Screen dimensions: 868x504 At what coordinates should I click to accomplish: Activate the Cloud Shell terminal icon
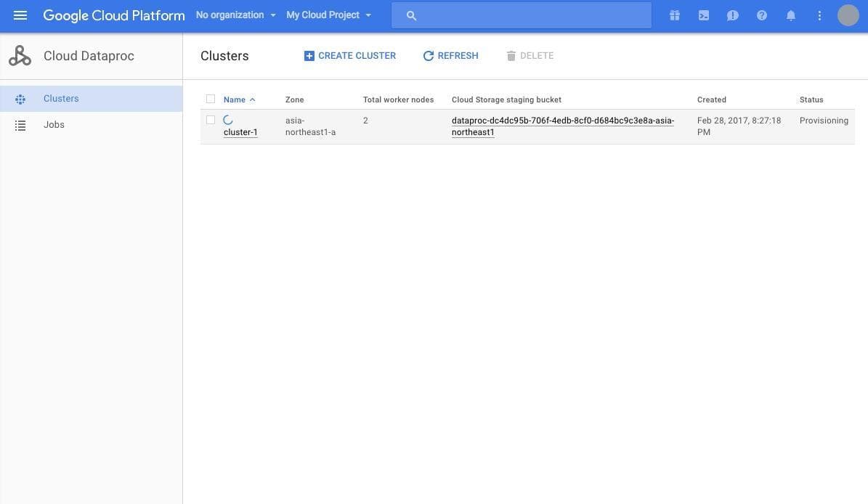pos(704,15)
